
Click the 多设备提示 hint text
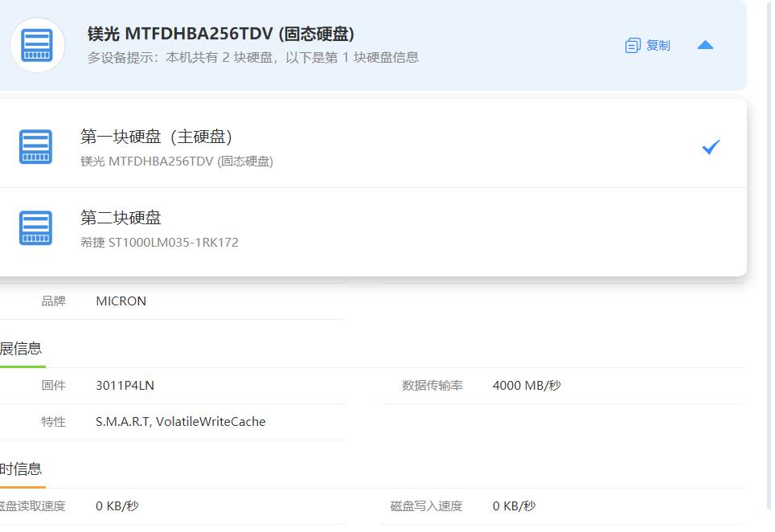253,58
